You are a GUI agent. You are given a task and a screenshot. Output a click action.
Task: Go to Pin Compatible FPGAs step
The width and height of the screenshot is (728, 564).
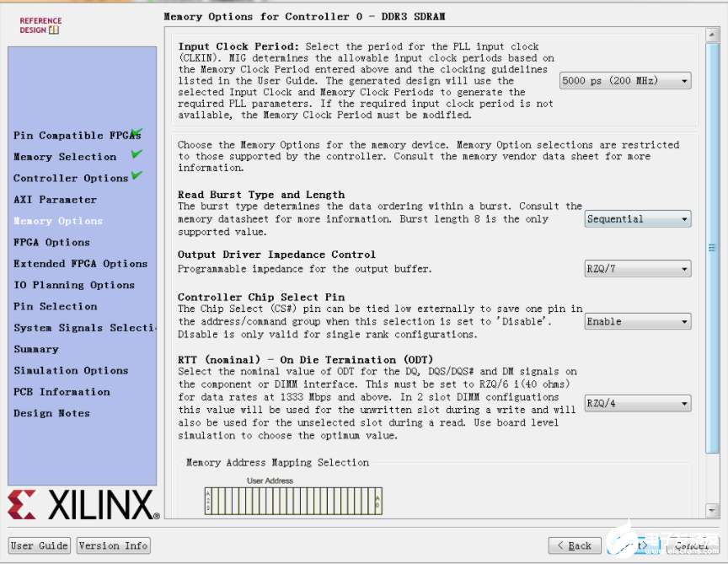click(77, 135)
